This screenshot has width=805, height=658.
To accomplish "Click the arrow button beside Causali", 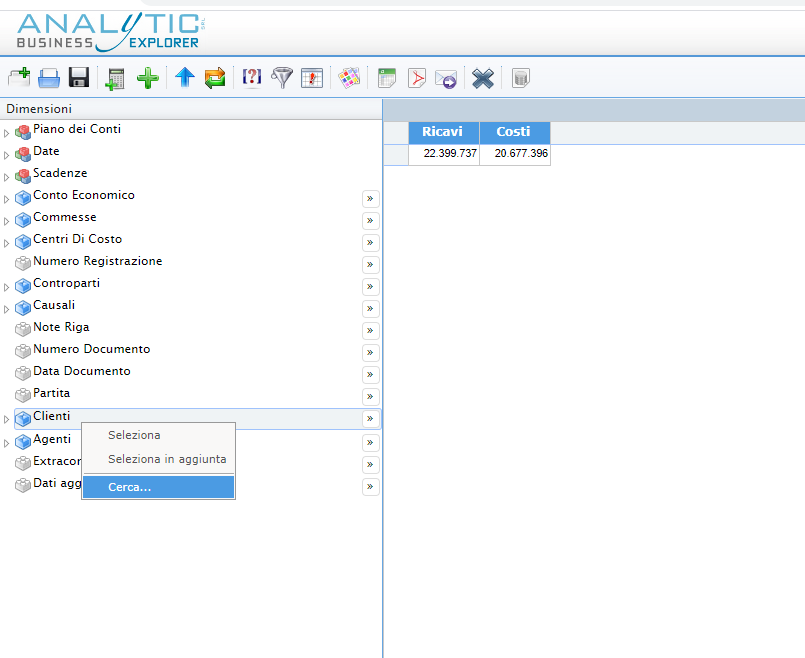I will click(370, 309).
